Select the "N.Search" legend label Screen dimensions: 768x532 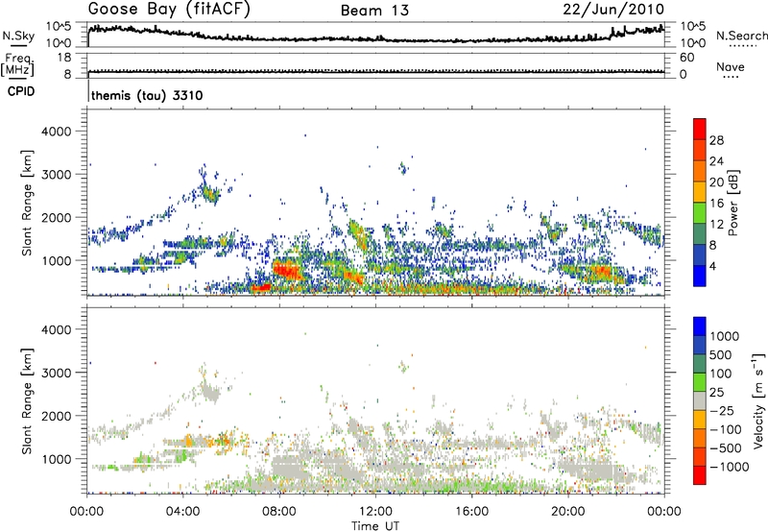point(741,36)
